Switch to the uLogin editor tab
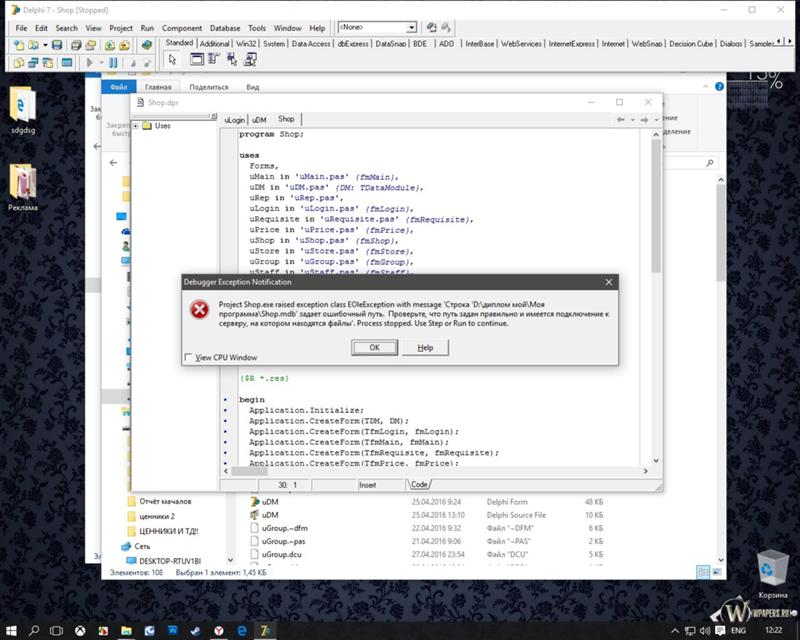 tap(234, 119)
